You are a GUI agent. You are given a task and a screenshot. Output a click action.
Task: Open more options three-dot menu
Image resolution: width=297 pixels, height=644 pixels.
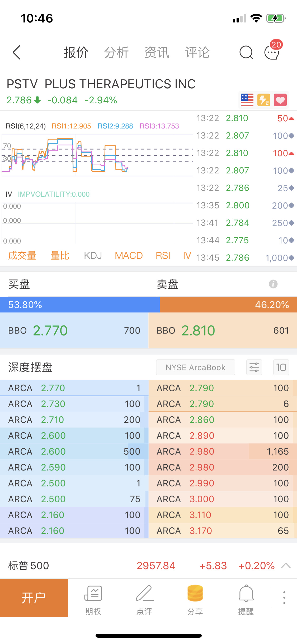pyautogui.click(x=284, y=598)
